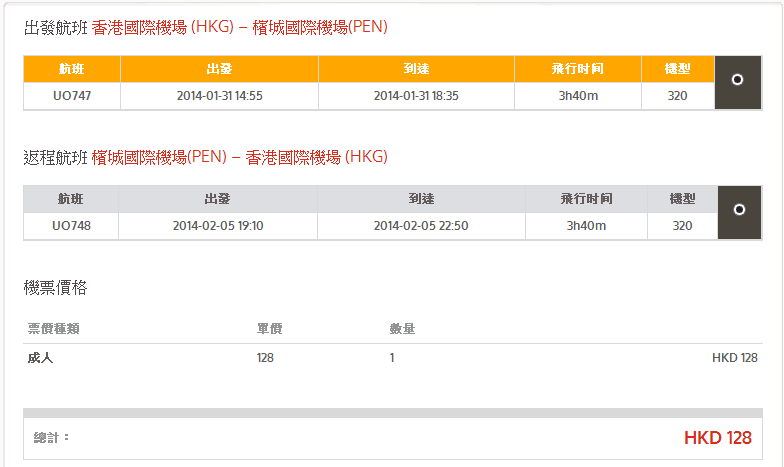The width and height of the screenshot is (784, 467).
Task: Click the return arrival time 2014-02-05 22:50
Action: pyautogui.click(x=421, y=226)
